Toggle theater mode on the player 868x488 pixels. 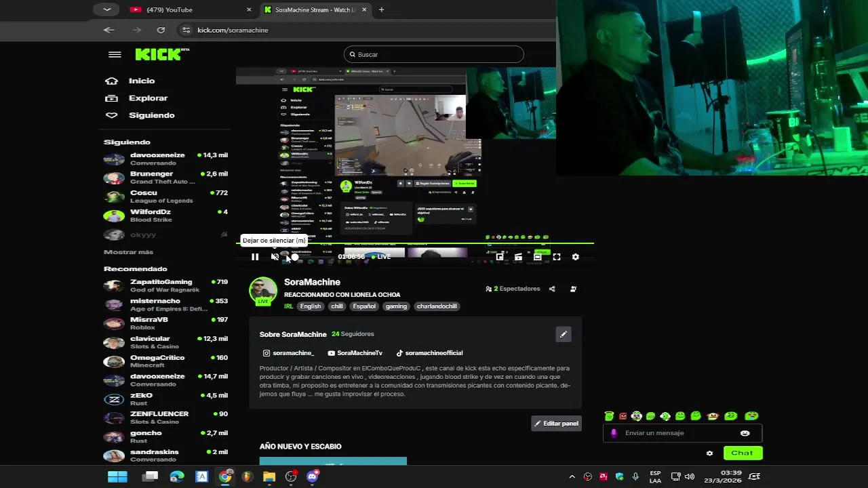click(538, 257)
